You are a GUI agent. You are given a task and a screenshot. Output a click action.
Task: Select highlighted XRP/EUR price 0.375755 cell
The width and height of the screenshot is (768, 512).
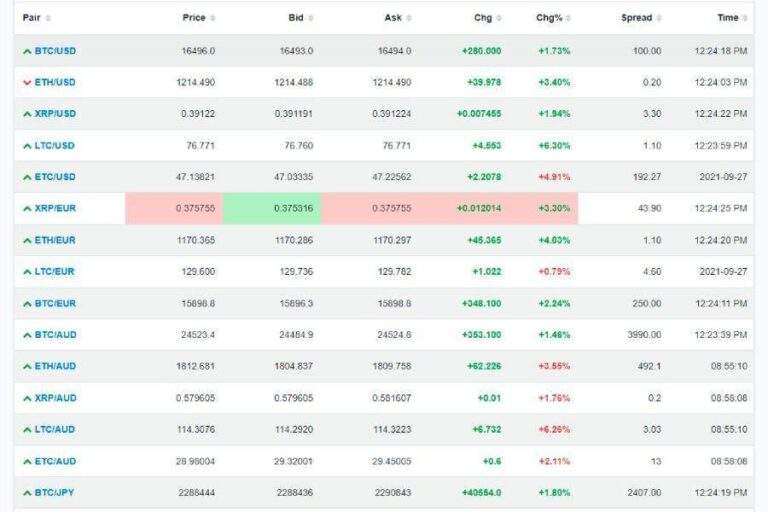[x=174, y=208]
